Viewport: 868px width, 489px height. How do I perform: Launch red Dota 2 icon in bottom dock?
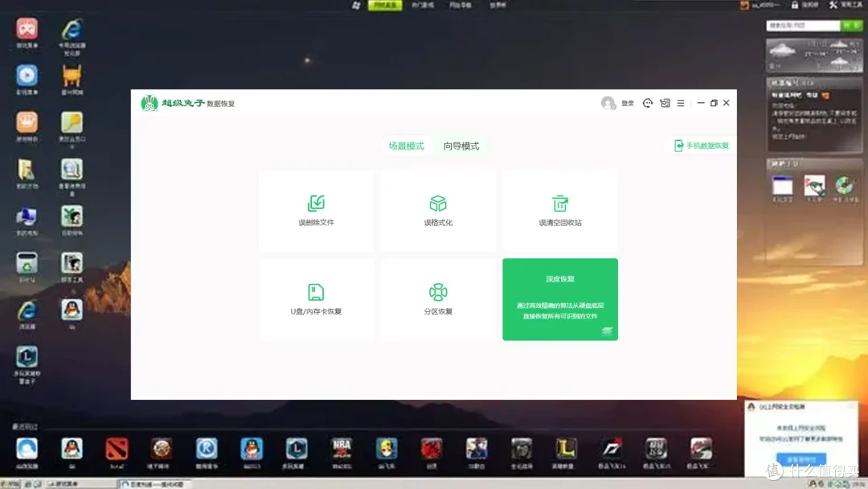tap(117, 449)
